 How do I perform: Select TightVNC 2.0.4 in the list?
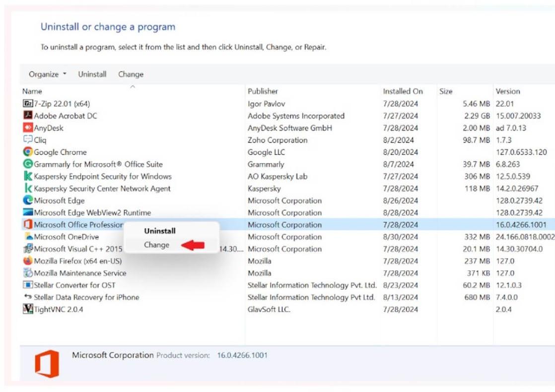[x=59, y=309]
